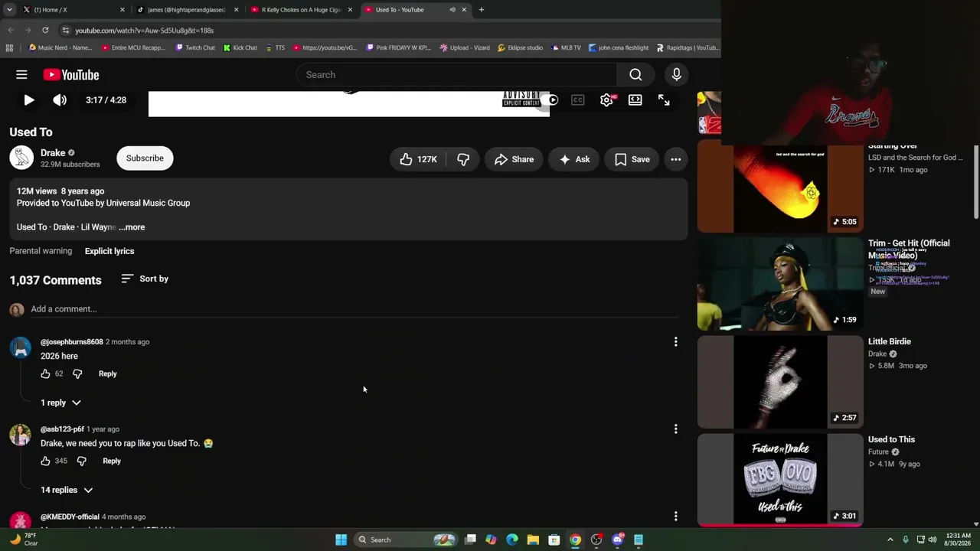Show hidden system tray icons
The width and height of the screenshot is (980, 551).
click(890, 540)
